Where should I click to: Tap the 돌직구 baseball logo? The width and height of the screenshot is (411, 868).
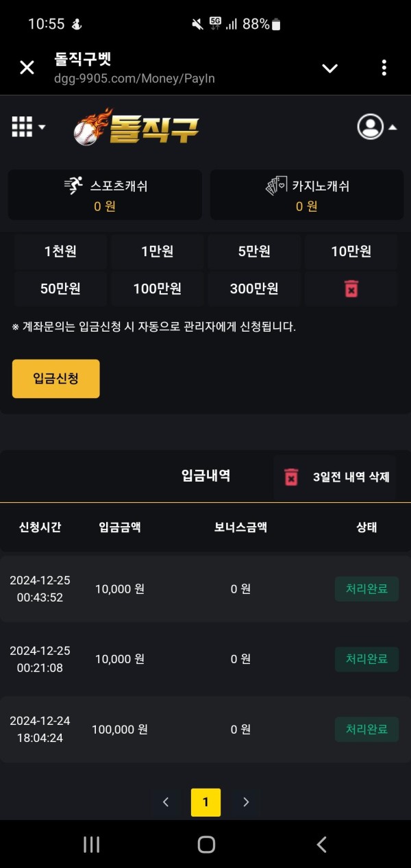click(x=136, y=127)
